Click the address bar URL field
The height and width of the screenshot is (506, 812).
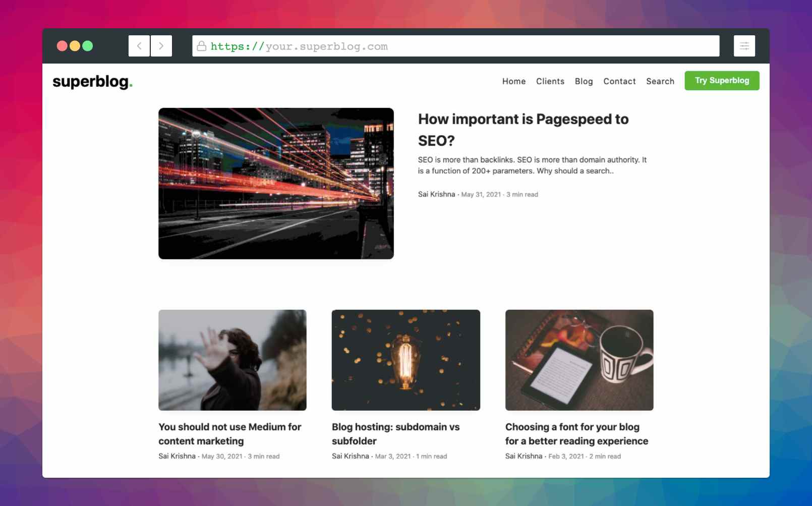454,46
